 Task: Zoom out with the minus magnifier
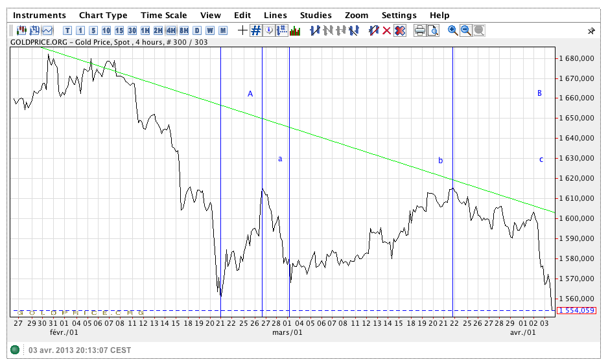(465, 30)
